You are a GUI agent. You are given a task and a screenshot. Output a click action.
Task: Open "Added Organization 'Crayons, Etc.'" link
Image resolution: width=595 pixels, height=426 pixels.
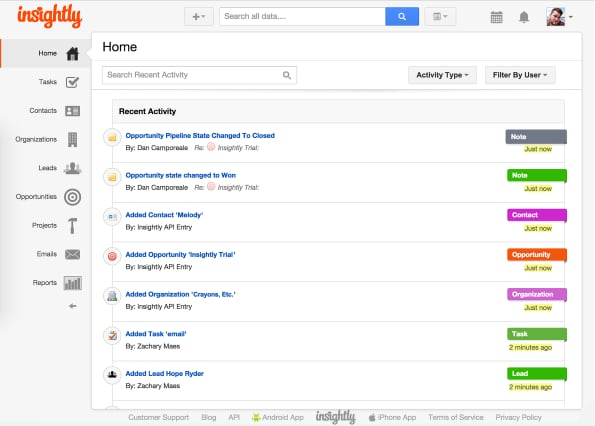click(180, 294)
